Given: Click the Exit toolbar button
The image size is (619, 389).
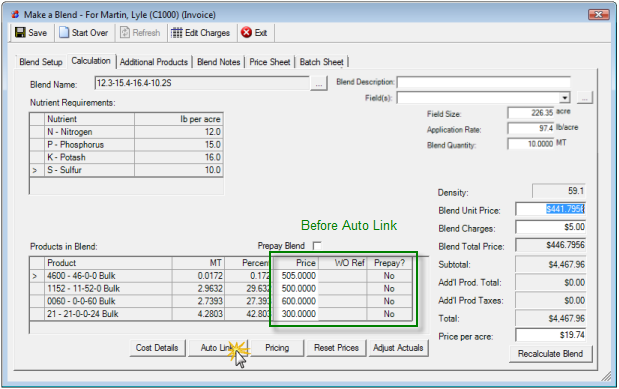Looking at the screenshot, I should coord(255,33).
